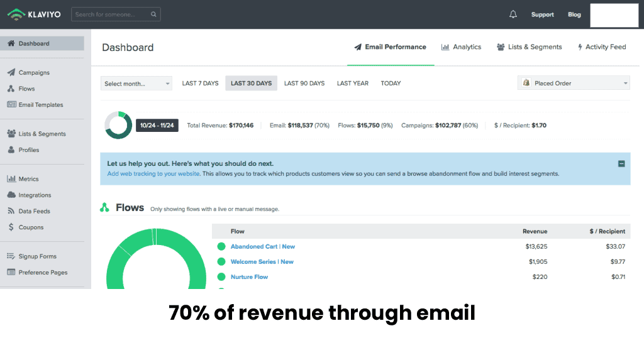Click the search magnifier icon

pos(153,14)
